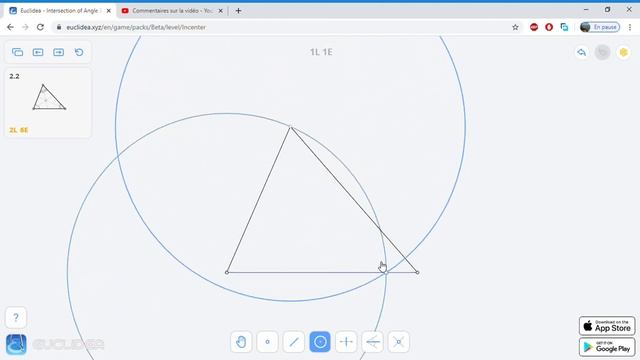The width and height of the screenshot is (640, 360).
Task: Undo the last construction step
Action: click(582, 52)
